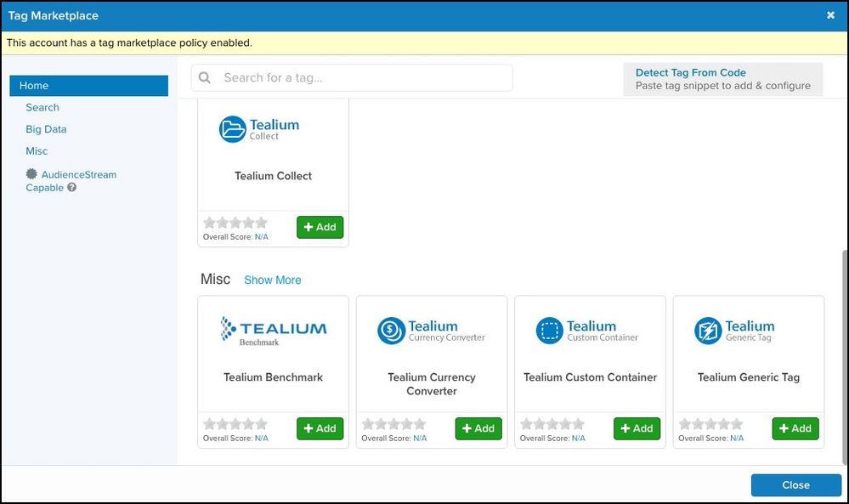Open the Misc category in sidebar
Screen dimensions: 849x504
pyautogui.click(x=37, y=151)
